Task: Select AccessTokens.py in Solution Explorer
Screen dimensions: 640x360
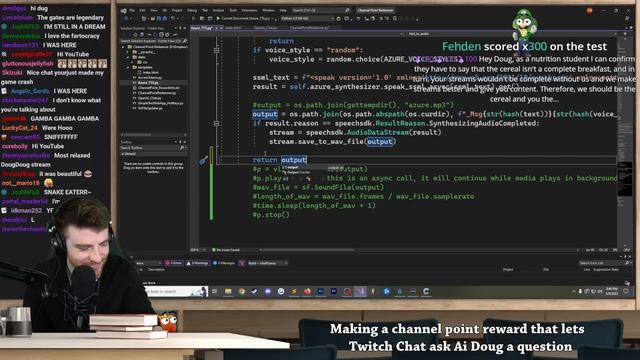Action: pyautogui.click(x=147, y=78)
